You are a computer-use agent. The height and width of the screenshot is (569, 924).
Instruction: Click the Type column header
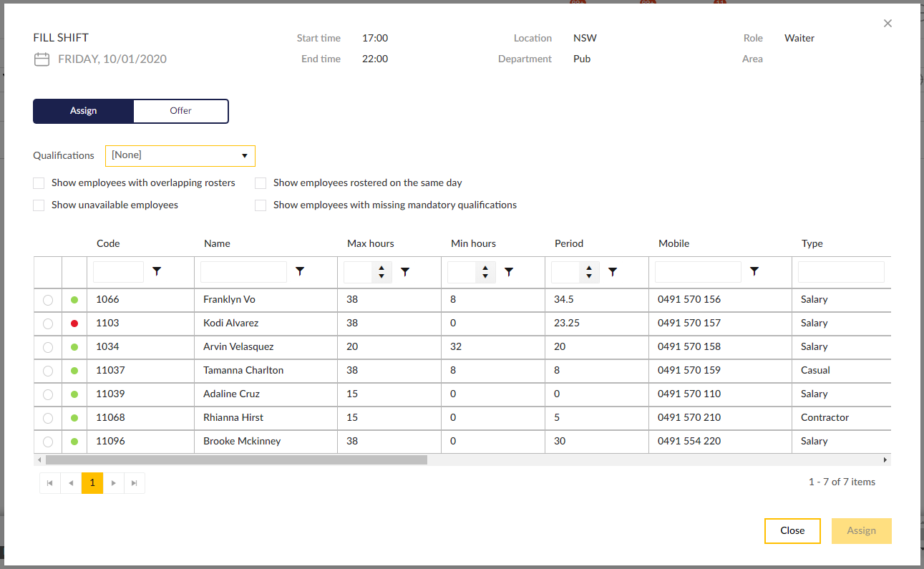tap(812, 244)
